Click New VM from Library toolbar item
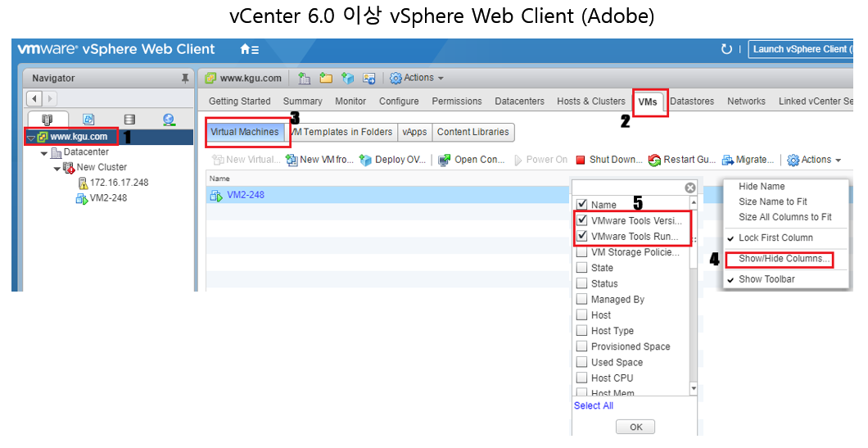 319,160
